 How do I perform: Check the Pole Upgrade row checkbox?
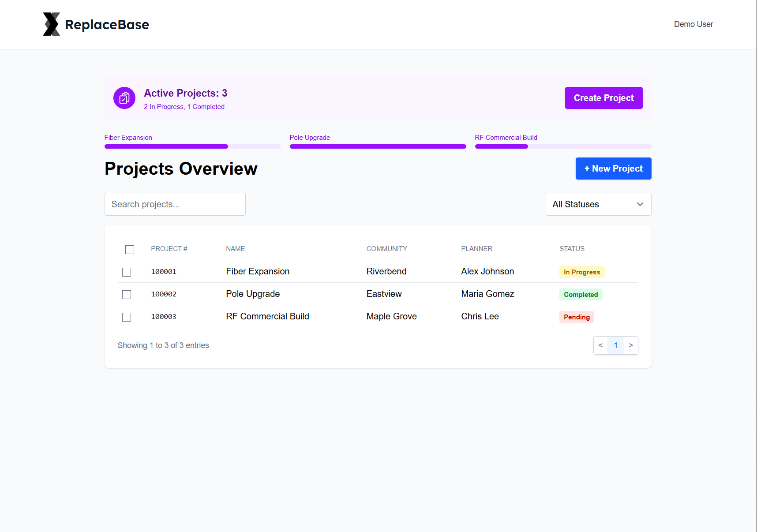tap(127, 295)
